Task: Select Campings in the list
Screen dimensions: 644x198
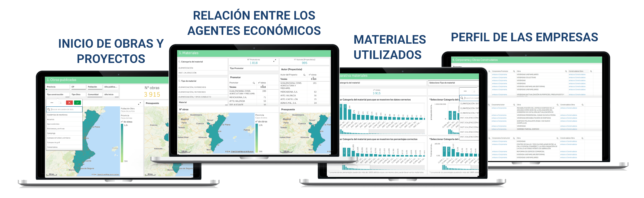Action: [x=64, y=133]
